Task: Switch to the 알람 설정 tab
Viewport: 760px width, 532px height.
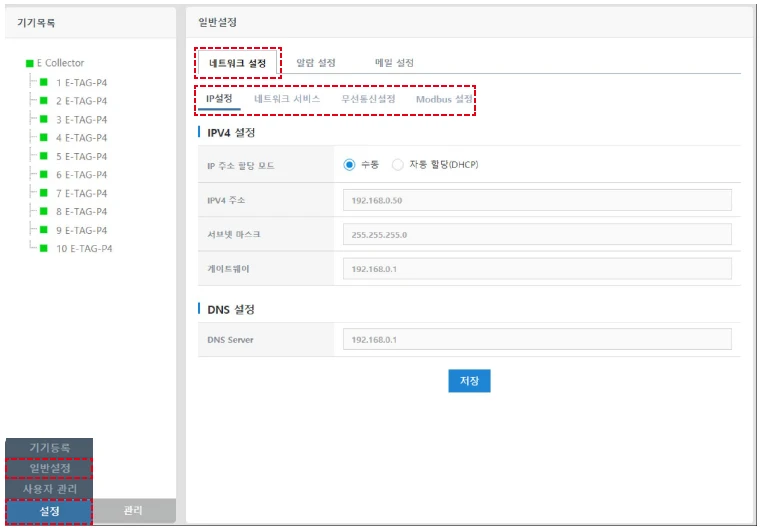Action: [316, 63]
